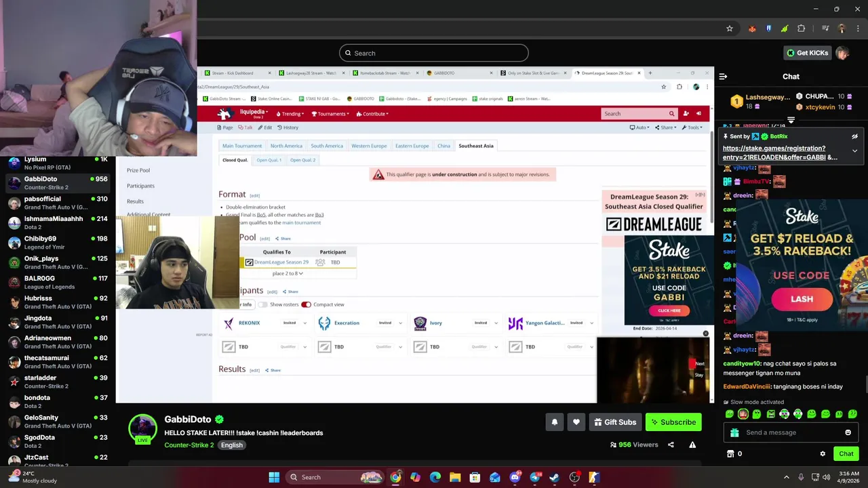Viewport: 868px width, 488px height.
Task: Open Lysium channel in sidebar
Action: [58, 163]
